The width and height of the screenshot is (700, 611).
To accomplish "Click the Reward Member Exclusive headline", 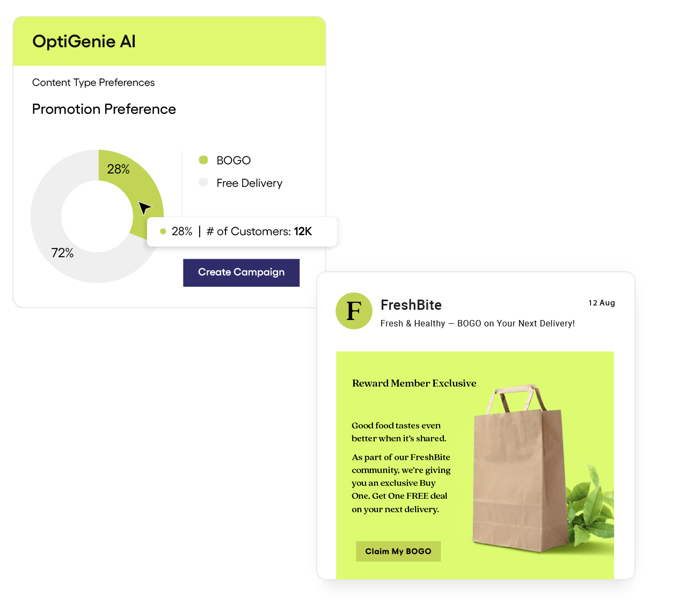I will point(414,383).
